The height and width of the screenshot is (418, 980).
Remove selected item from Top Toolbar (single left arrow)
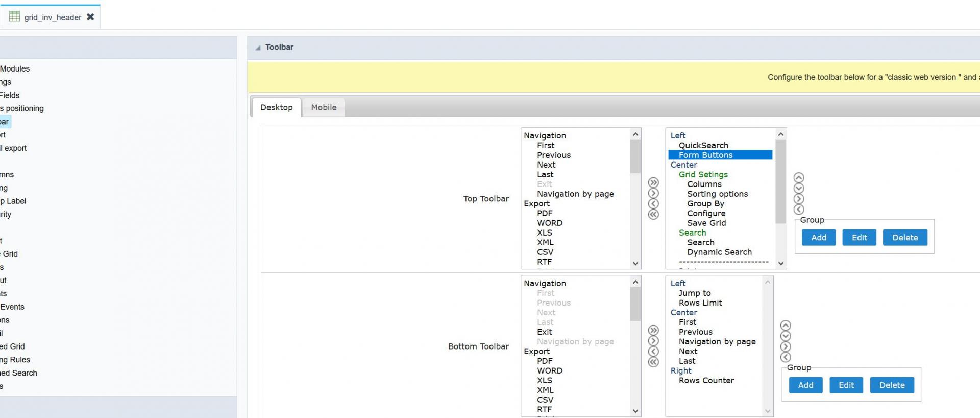tap(653, 203)
